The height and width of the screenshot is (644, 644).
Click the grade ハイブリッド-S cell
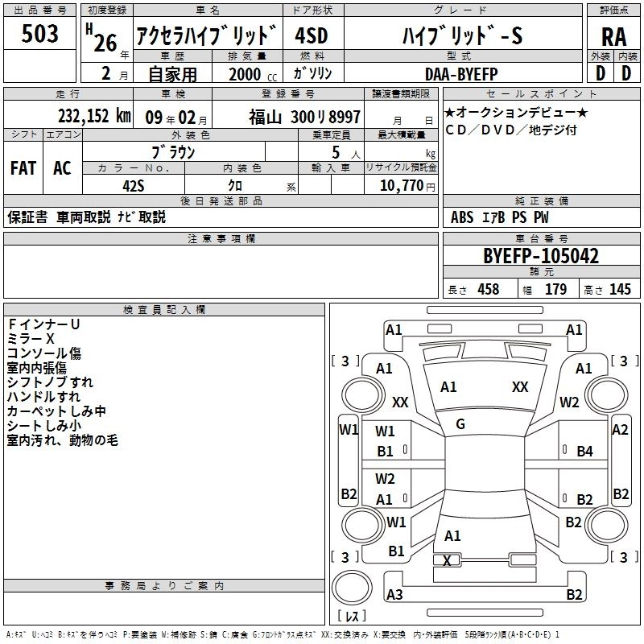click(x=463, y=36)
